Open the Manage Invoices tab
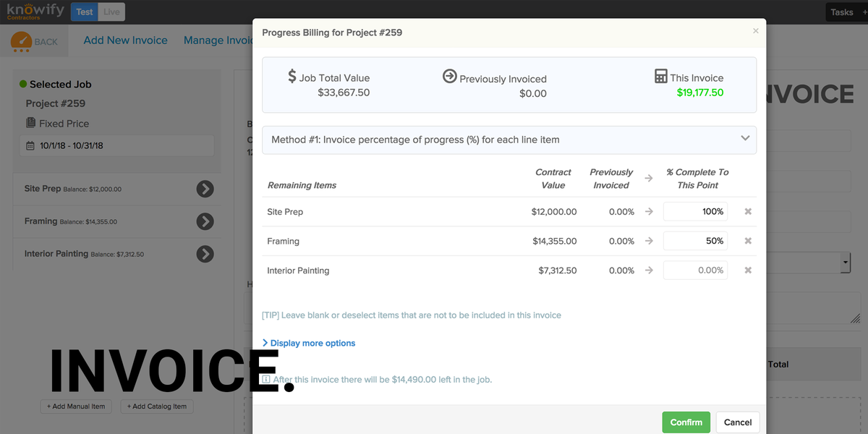 [218, 41]
